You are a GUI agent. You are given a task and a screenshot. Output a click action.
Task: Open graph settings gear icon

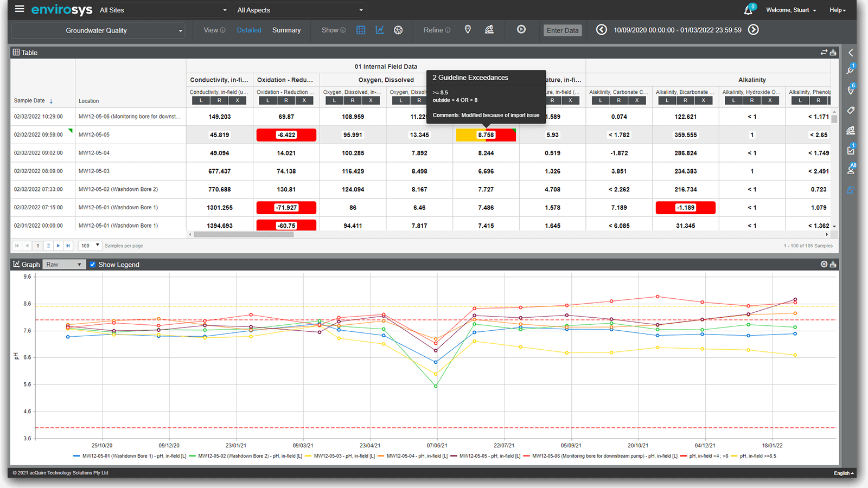coord(824,264)
